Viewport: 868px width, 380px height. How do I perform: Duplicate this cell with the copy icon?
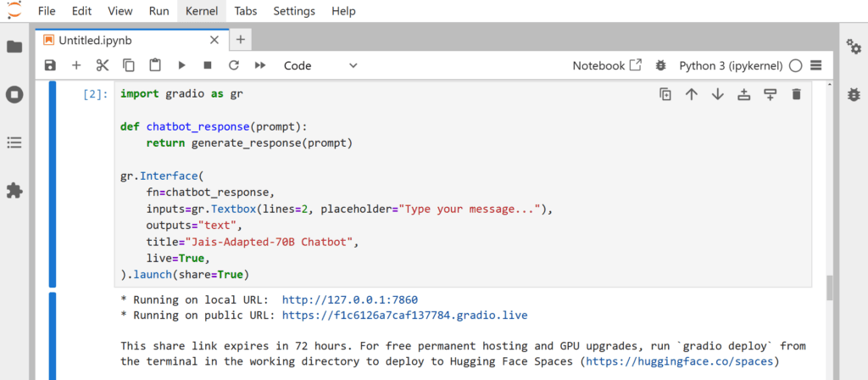(665, 94)
